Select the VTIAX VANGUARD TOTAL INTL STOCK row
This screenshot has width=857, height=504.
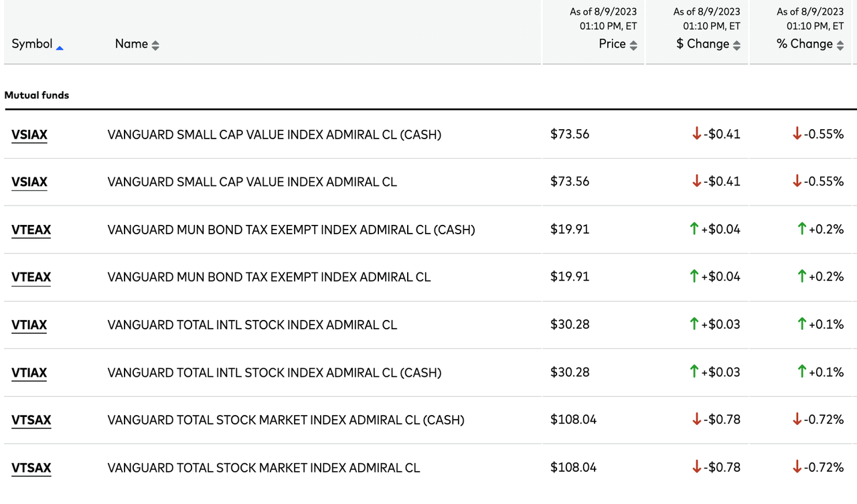pyautogui.click(x=252, y=325)
